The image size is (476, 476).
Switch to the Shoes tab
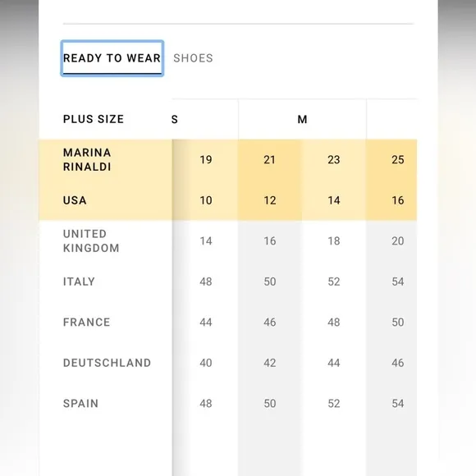[x=193, y=58]
